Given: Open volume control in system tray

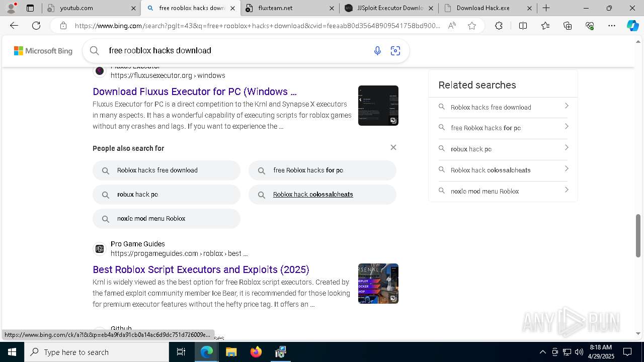Looking at the screenshot, I should 579,352.
